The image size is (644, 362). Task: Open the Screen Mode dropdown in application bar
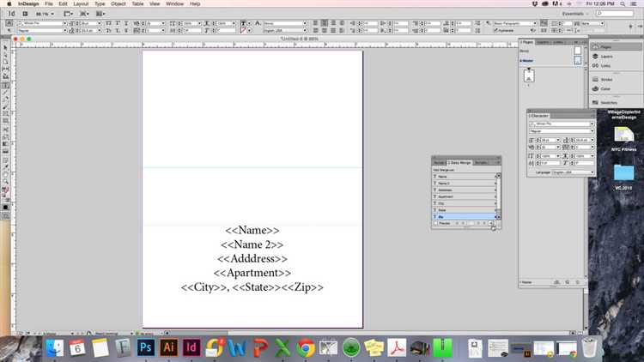tap(84, 14)
